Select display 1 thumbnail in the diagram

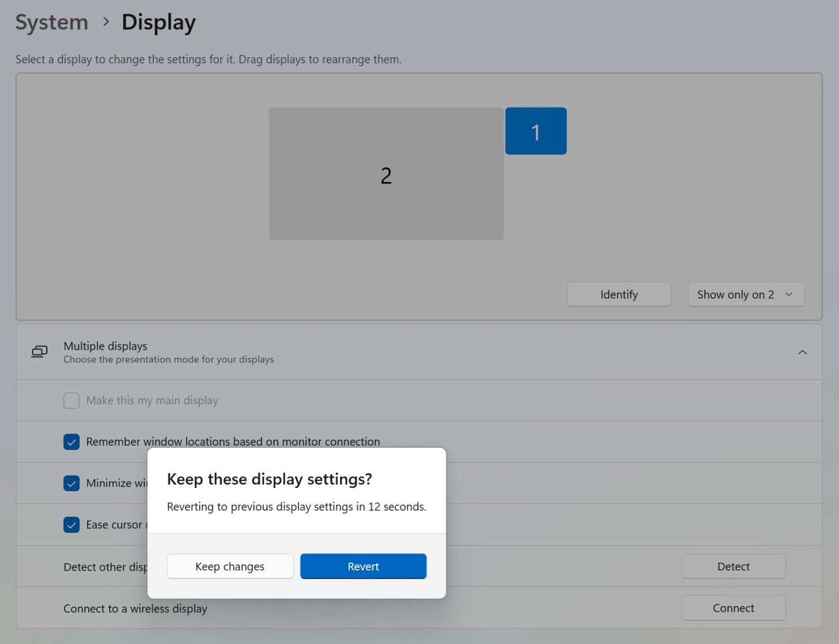pyautogui.click(x=535, y=131)
